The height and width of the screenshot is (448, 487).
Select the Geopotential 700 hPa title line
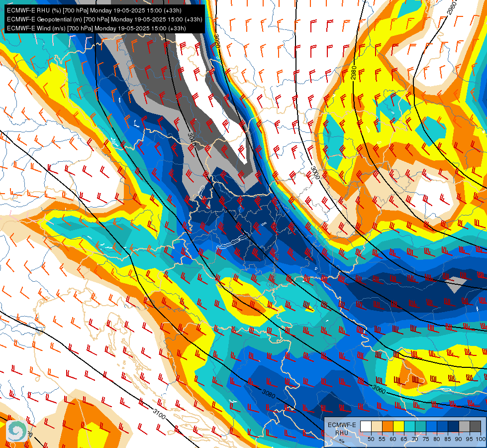[104, 19]
